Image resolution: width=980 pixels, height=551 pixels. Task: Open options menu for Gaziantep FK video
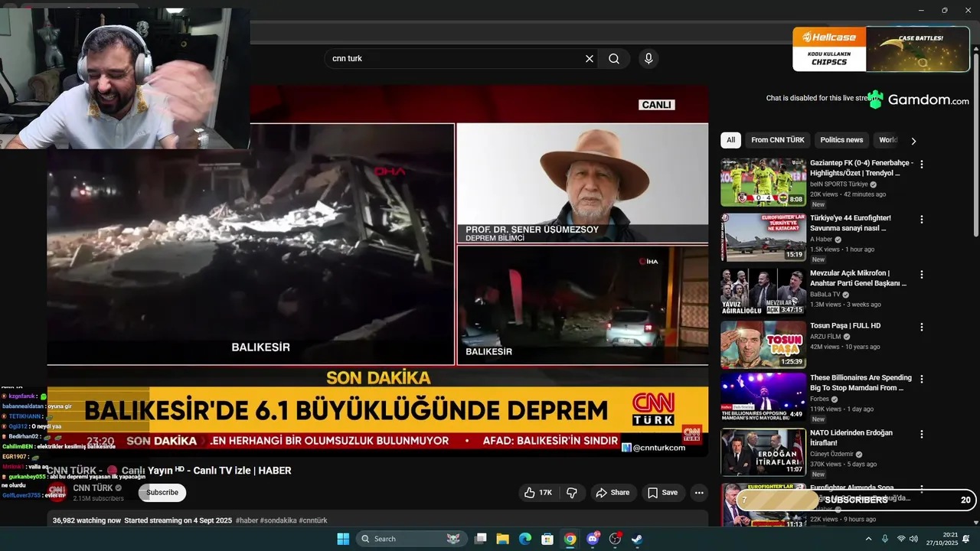[922, 165]
